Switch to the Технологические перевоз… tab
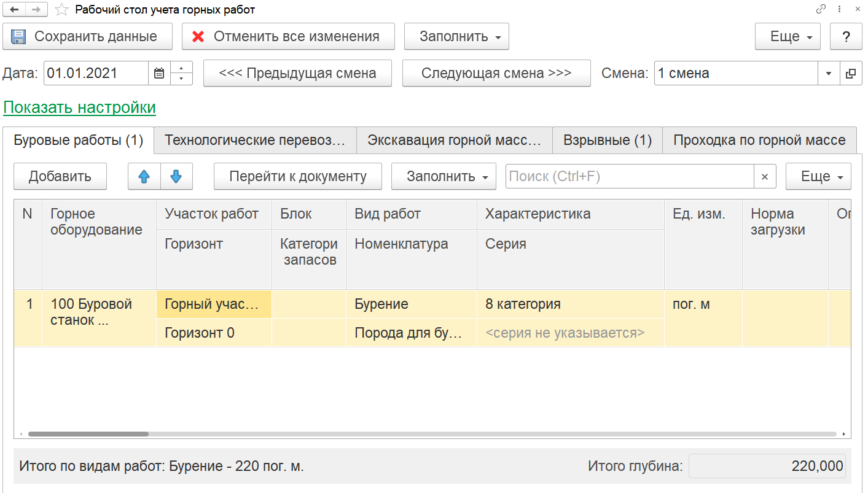This screenshot has height=493, width=868. (x=255, y=140)
